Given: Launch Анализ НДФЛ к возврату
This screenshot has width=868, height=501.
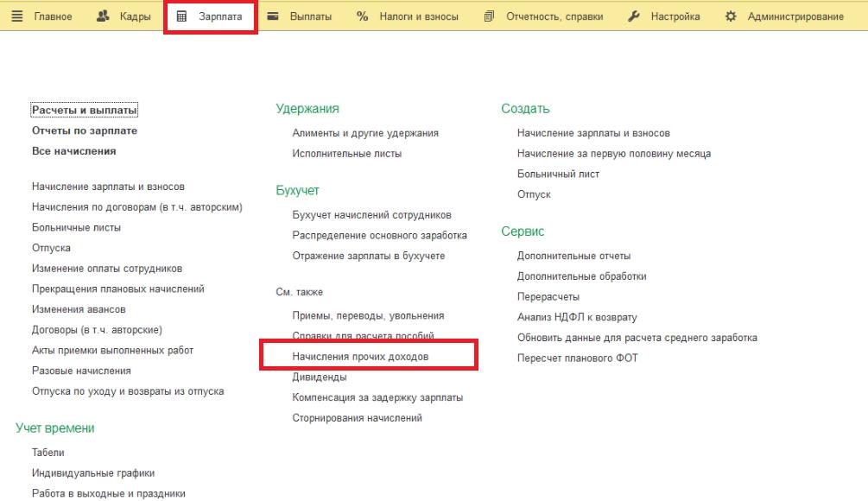Looking at the screenshot, I should [x=577, y=317].
